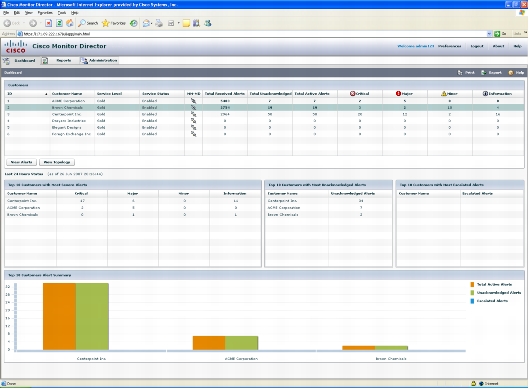Click the Messenger people toolbar icon
This screenshot has height=389, width=530.
pyautogui.click(x=208, y=23)
